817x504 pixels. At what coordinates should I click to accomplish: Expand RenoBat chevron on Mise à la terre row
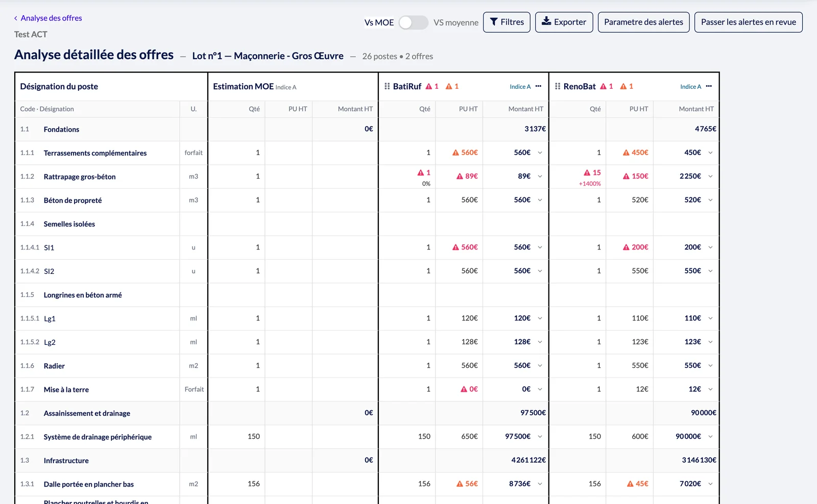[710, 389]
